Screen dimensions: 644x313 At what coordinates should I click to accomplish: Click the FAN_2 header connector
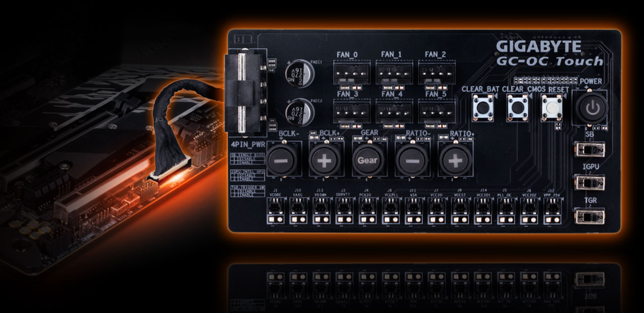435,71
